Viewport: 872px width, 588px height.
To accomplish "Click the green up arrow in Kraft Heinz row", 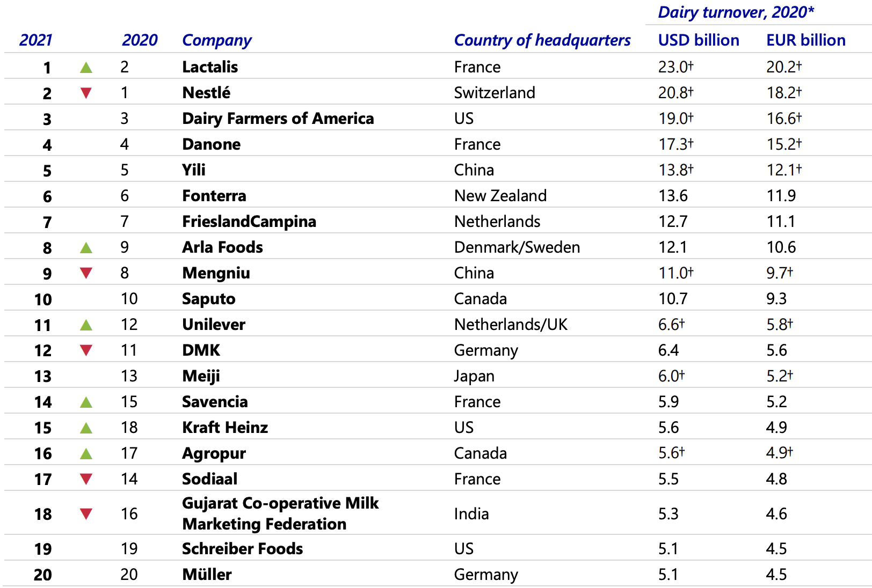I will point(86,428).
